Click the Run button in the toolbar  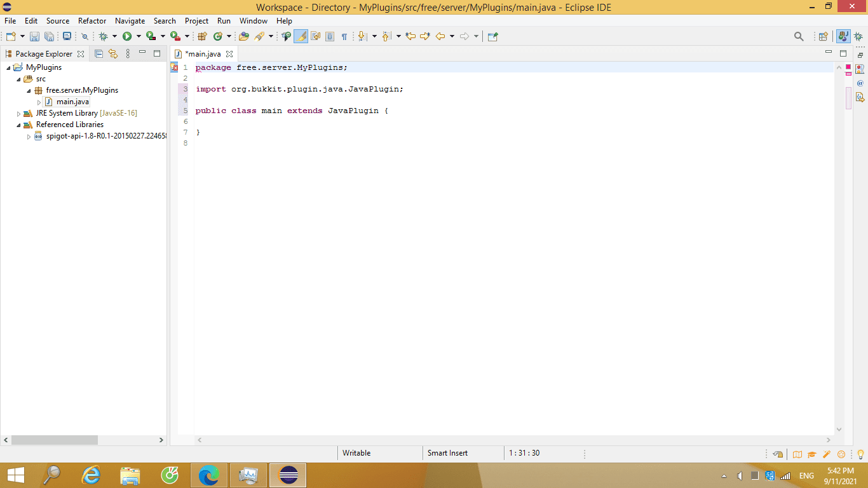point(127,37)
